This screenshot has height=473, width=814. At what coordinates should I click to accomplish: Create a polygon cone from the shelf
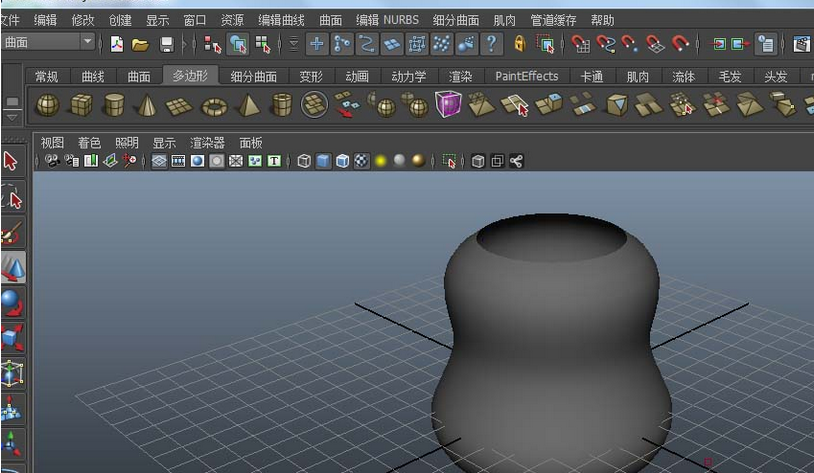(147, 104)
